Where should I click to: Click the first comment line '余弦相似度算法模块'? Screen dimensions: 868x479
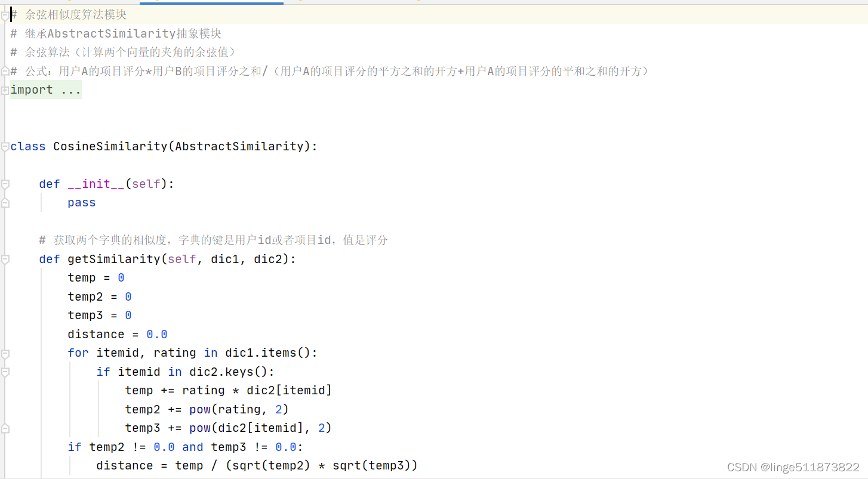(69, 15)
